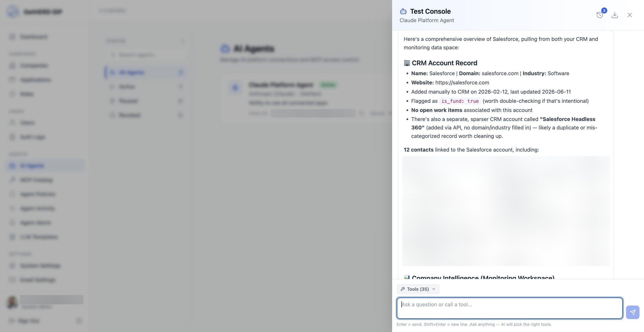Close the Test Console panel
Screen dimensions: 644x332
(630, 15)
